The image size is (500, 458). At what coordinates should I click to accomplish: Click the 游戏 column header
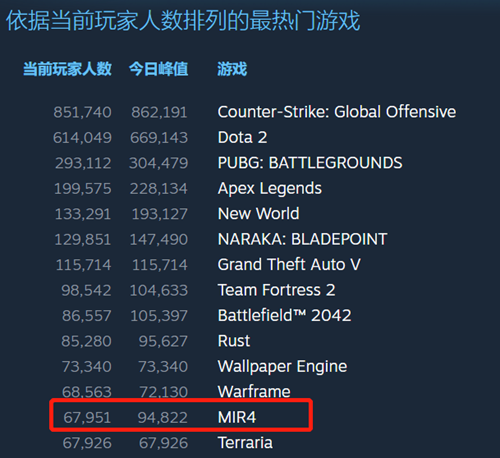232,69
